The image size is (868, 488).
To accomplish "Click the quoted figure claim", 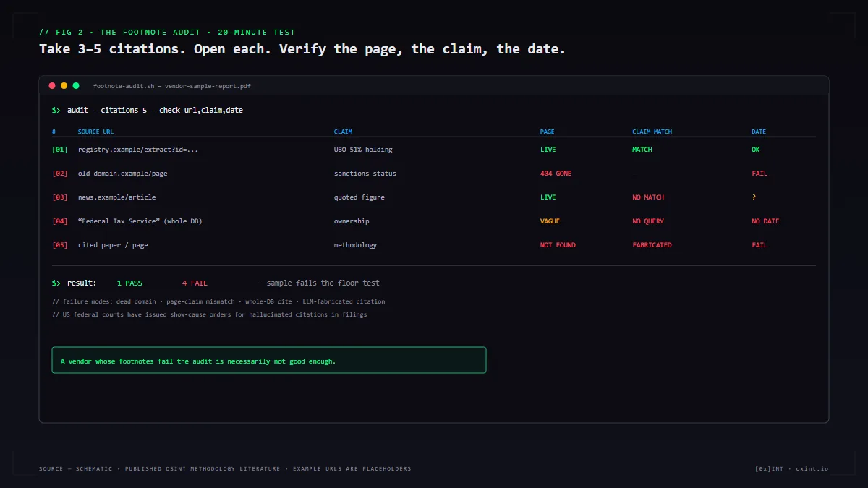I will [359, 197].
